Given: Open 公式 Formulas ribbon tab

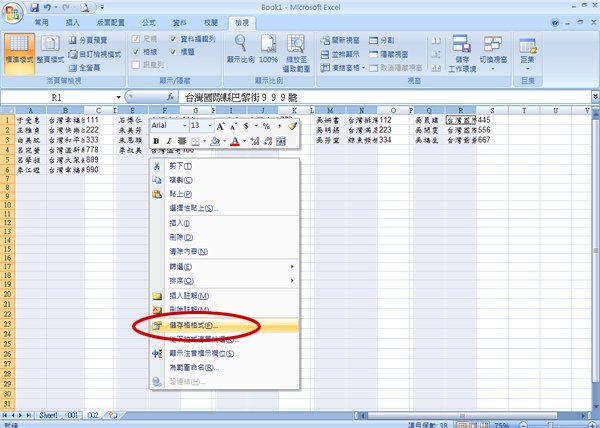Looking at the screenshot, I should (148, 23).
